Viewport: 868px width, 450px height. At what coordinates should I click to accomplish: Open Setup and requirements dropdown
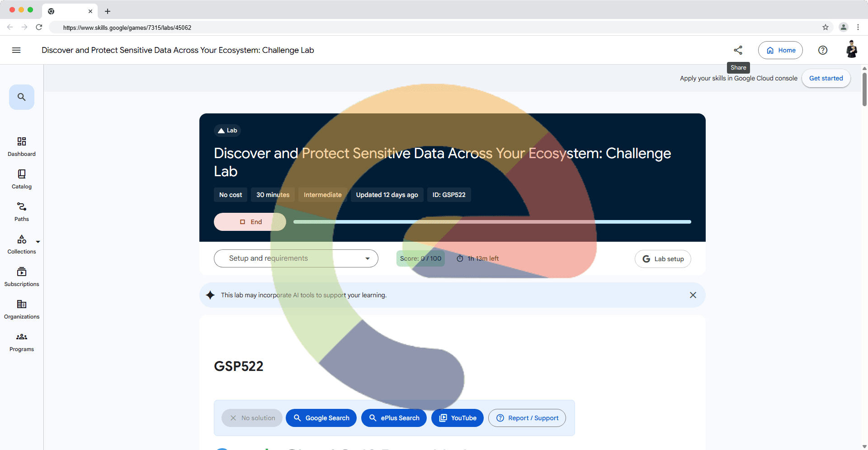pos(296,258)
